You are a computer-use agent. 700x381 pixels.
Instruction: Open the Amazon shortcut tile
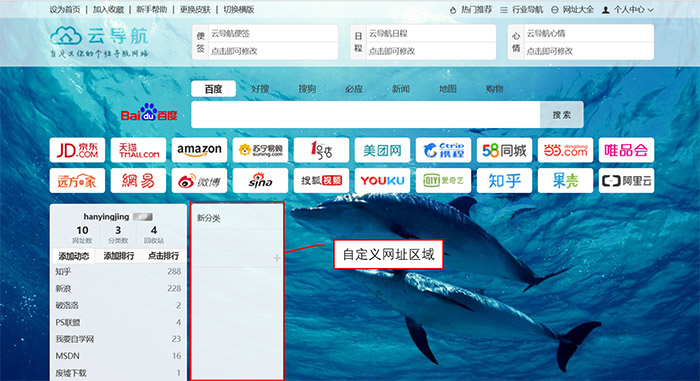(199, 150)
